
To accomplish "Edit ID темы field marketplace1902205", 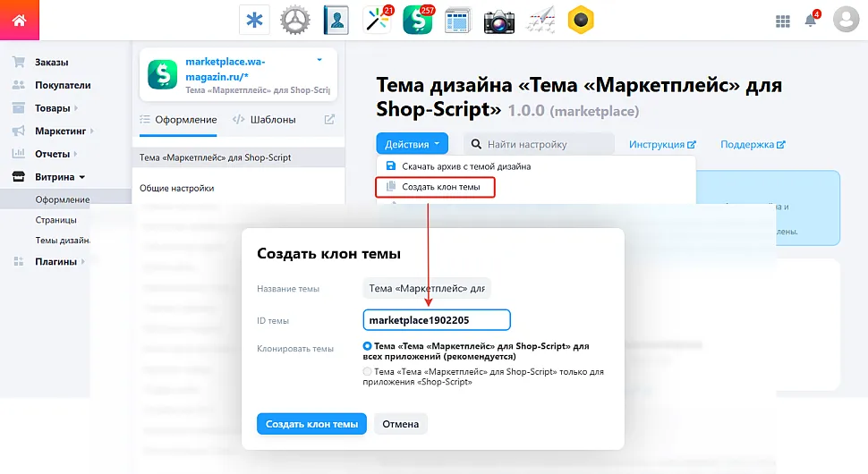I will tap(437, 320).
